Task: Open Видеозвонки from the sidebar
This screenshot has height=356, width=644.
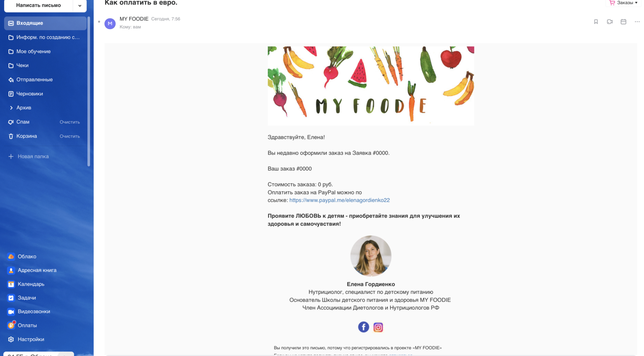Action: 34,311
